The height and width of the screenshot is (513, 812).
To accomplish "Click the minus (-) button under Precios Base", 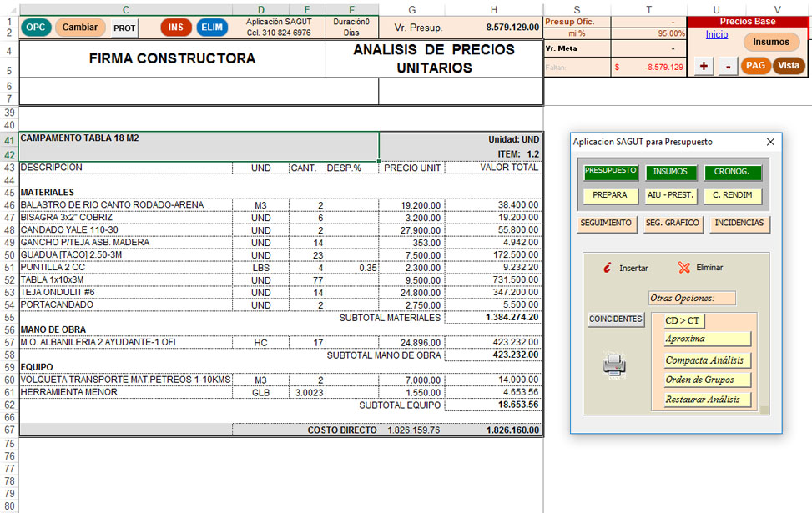I will click(728, 66).
